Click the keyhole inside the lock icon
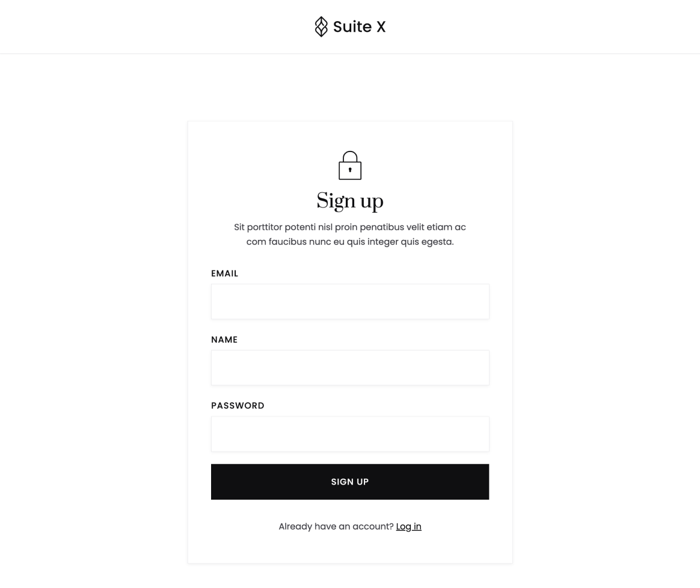Viewport: 700px width, 588px height. click(349, 168)
